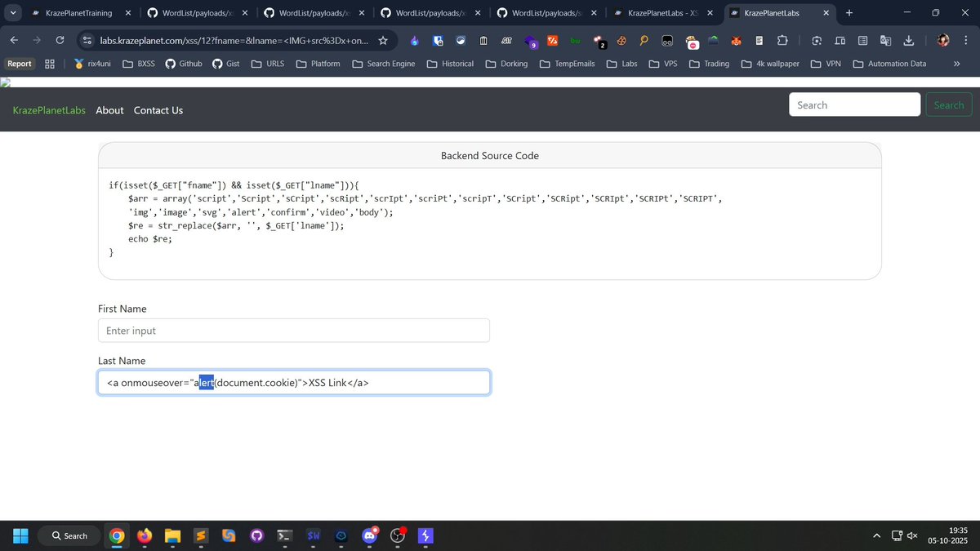Viewport: 980px width, 551px height.
Task: Click the navbar Search input field
Action: click(x=855, y=104)
